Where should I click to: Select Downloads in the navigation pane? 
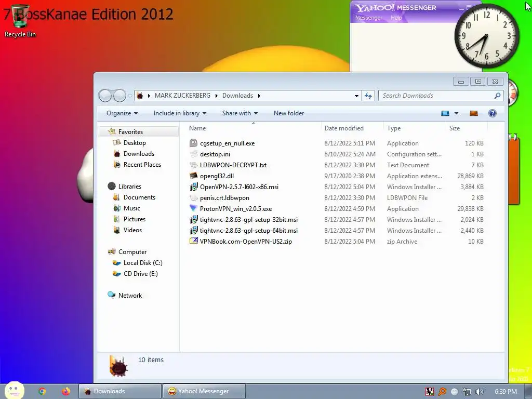point(139,154)
